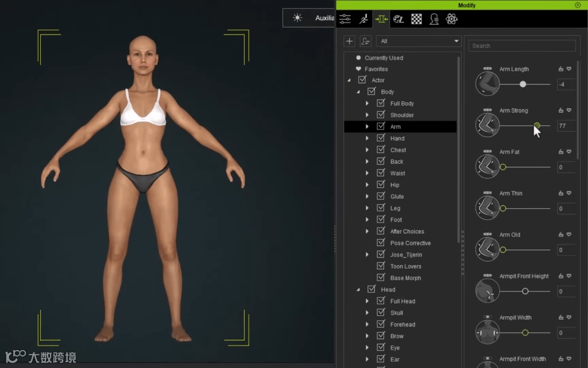Favorite the Armpit Front Height heart
Image resolution: width=588 pixels, height=368 pixels.
(x=569, y=275)
